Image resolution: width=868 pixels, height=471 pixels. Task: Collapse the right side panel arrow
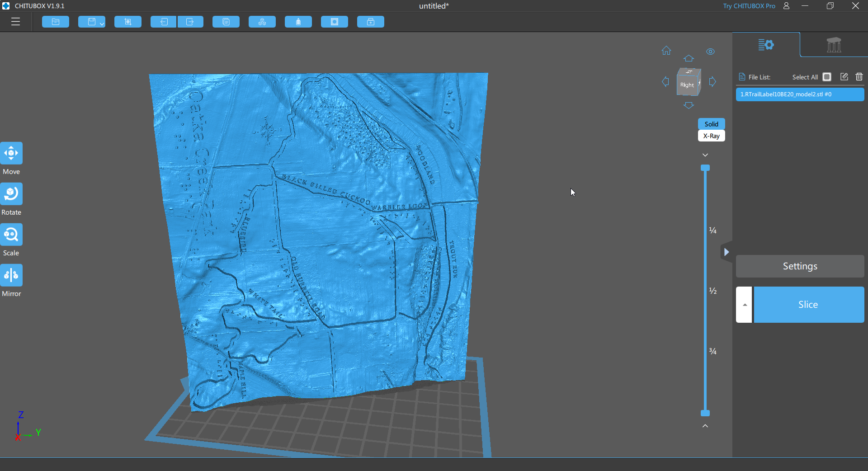(x=726, y=252)
